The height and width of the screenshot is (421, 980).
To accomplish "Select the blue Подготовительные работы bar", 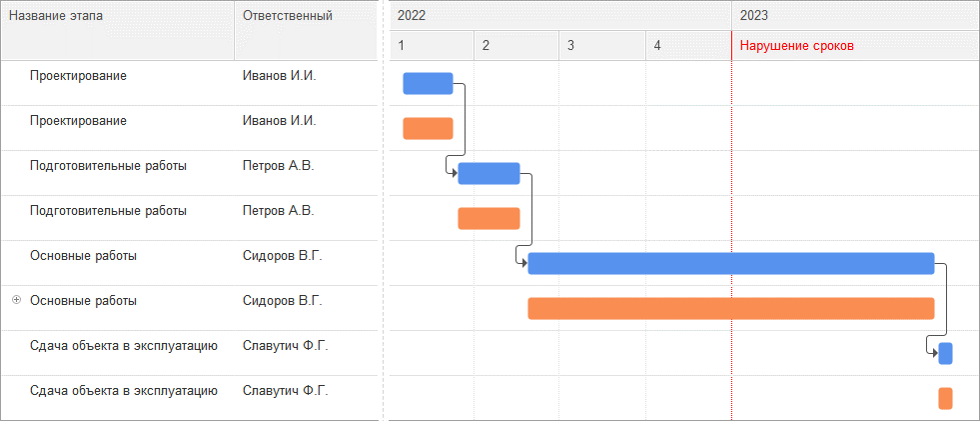I will click(489, 173).
